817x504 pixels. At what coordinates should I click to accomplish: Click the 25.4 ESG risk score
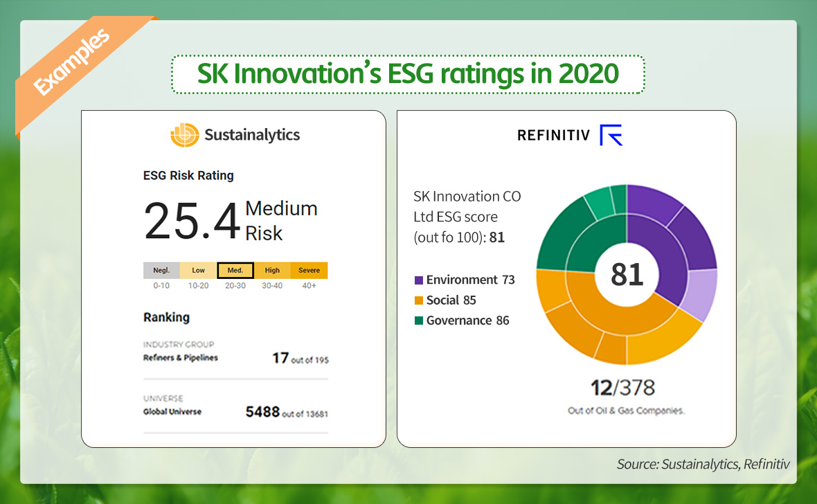(x=192, y=222)
